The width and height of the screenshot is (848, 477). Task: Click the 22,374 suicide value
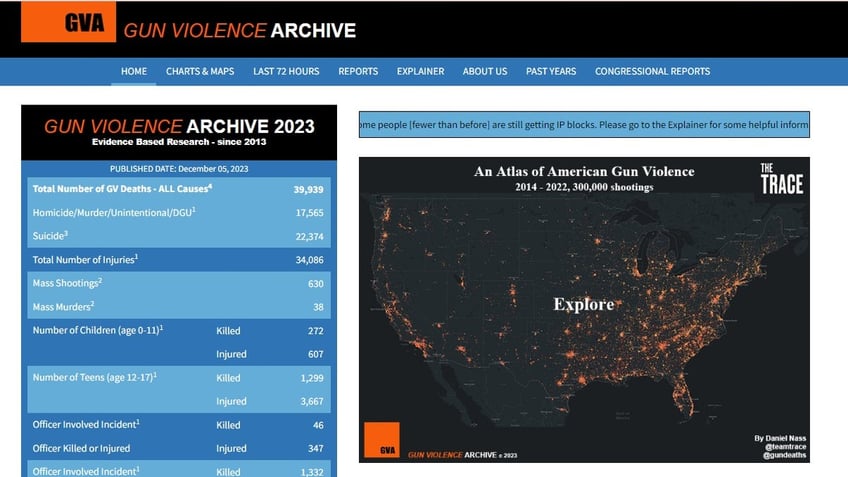tap(309, 236)
